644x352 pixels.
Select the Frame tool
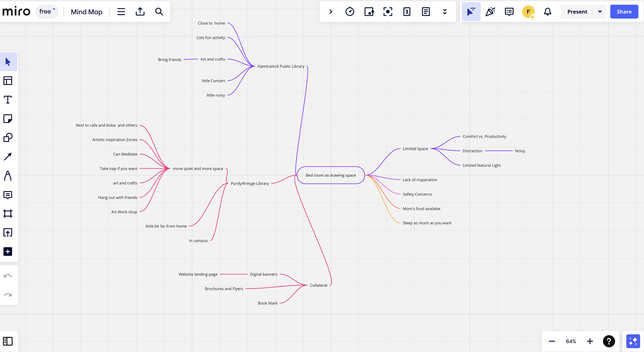click(x=8, y=214)
